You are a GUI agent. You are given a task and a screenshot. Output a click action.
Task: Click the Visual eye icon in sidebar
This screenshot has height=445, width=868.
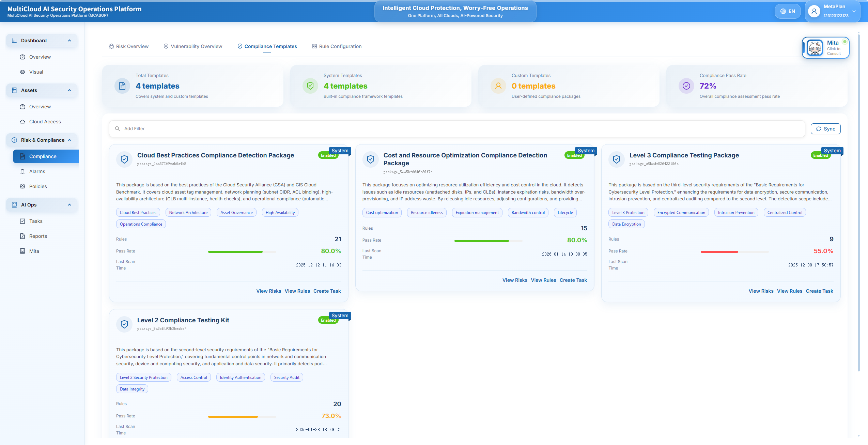22,72
